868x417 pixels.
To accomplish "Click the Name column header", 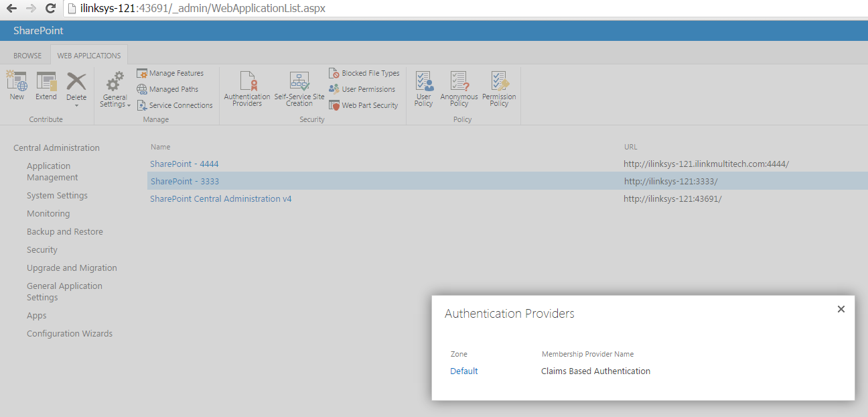I will point(160,147).
